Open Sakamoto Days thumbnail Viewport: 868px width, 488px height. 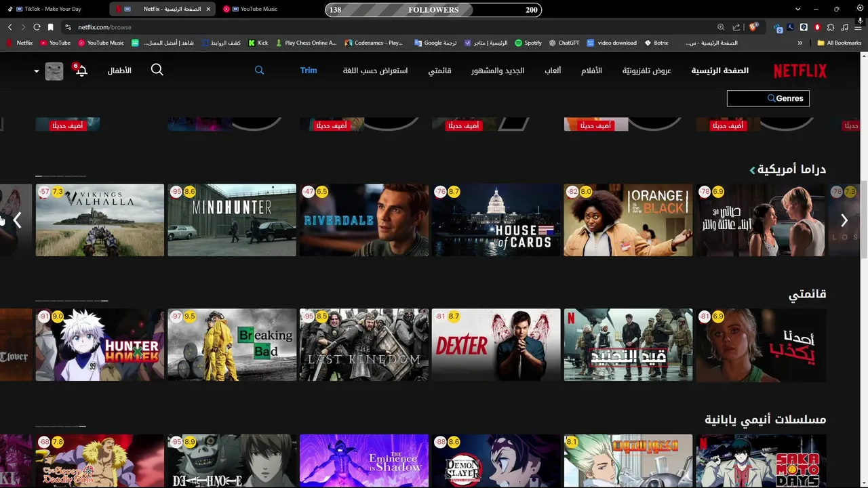click(x=761, y=461)
